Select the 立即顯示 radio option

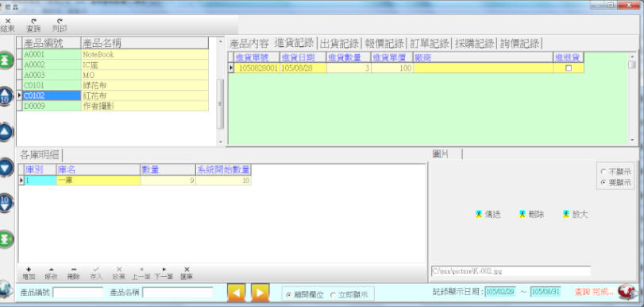tap(349, 294)
